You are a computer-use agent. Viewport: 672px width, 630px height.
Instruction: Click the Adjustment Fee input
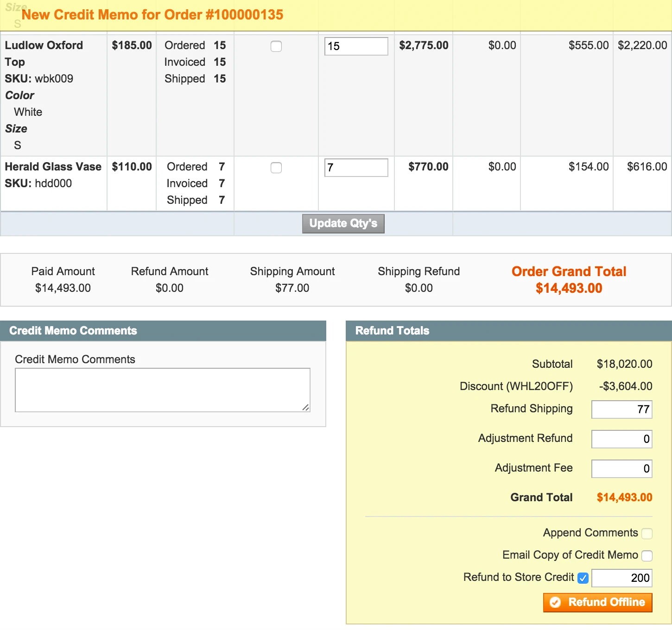coord(621,468)
